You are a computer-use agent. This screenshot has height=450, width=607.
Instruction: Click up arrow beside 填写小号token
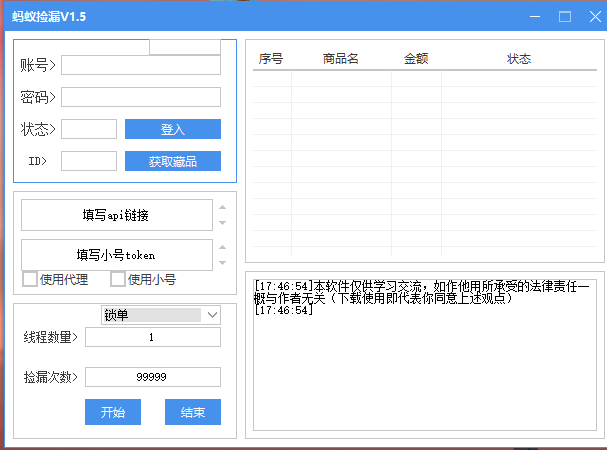(x=223, y=247)
